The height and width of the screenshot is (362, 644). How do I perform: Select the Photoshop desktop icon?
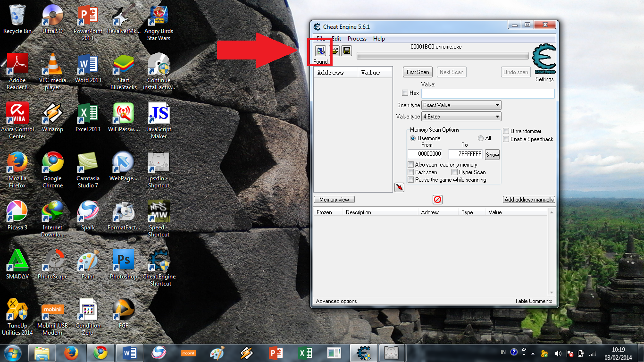123,265
